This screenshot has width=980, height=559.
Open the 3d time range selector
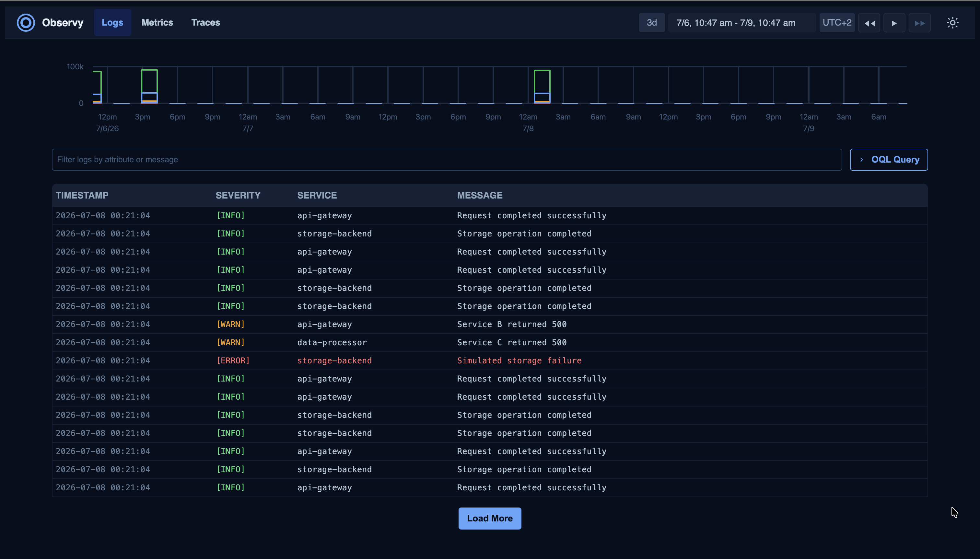click(651, 23)
